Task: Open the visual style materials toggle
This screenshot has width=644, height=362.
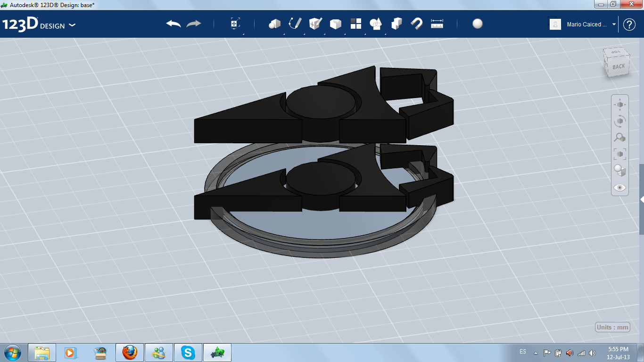Action: coord(620,170)
